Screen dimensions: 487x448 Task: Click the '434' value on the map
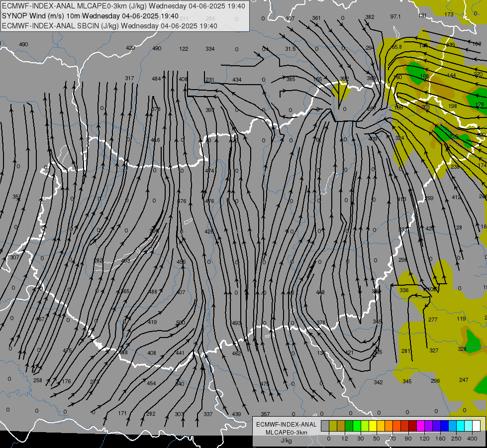pos(237,80)
